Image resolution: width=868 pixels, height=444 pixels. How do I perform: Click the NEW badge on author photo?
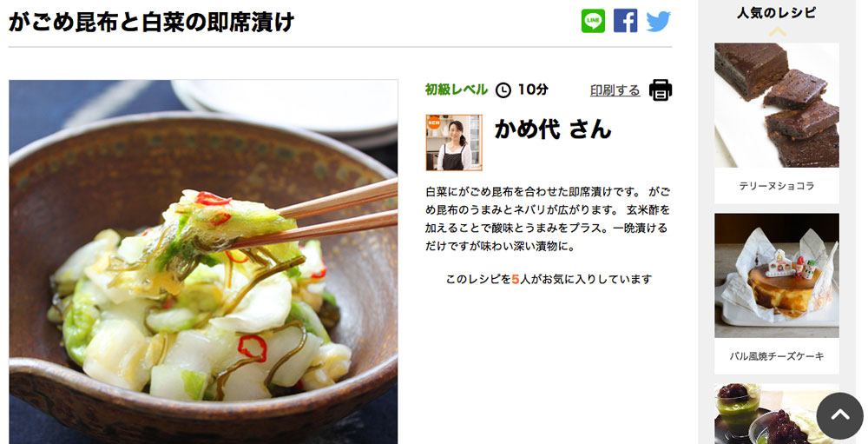click(x=433, y=123)
